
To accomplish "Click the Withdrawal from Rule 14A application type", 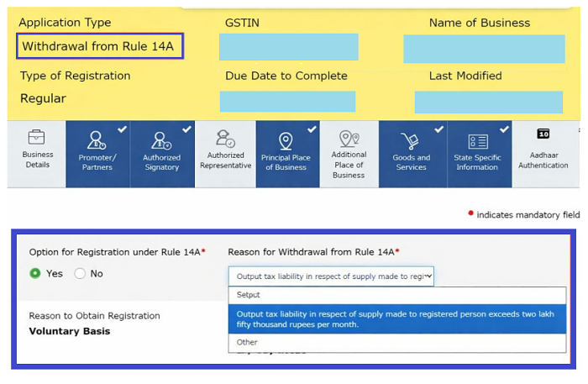I will pyautogui.click(x=98, y=46).
